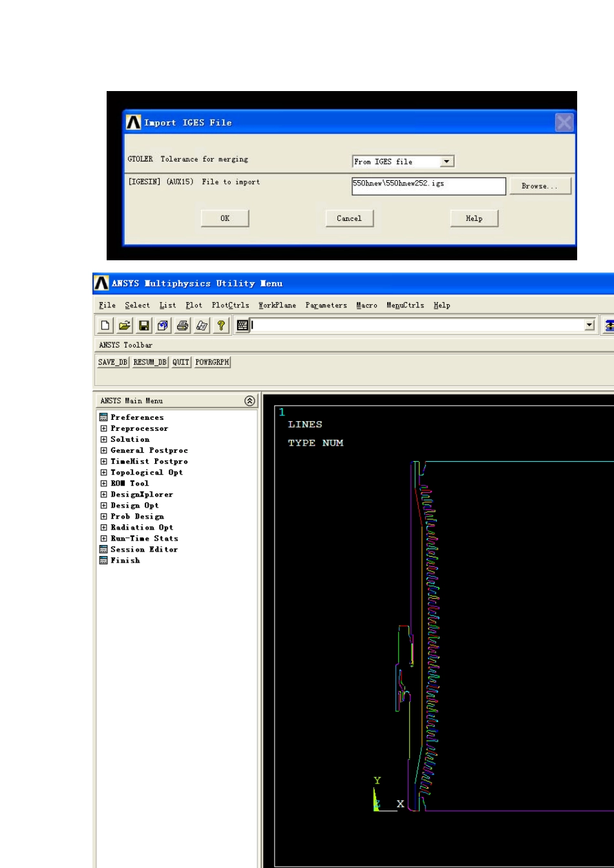The image size is (614, 868).
Task: Click the command prompt keyboard icon
Action: click(242, 326)
